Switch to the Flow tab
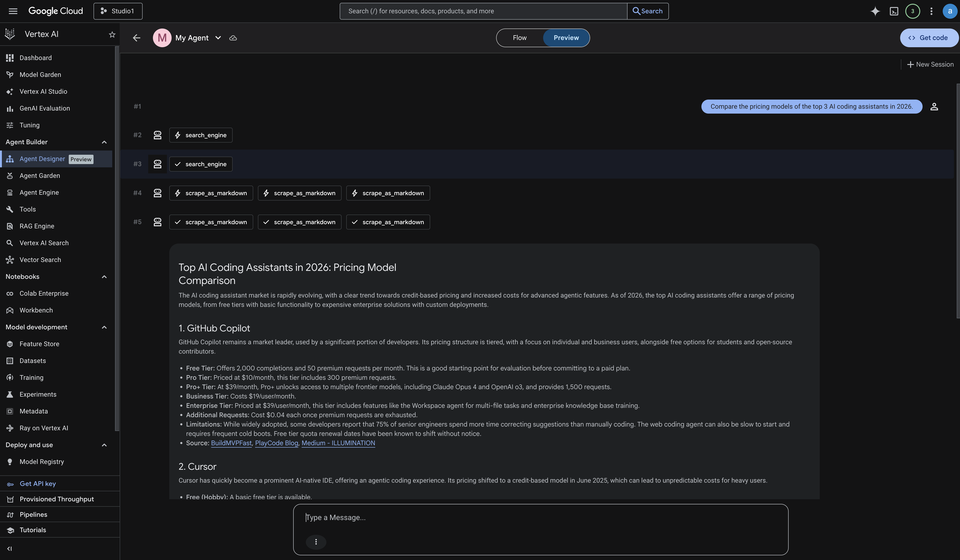The width and height of the screenshot is (960, 560). click(x=519, y=38)
